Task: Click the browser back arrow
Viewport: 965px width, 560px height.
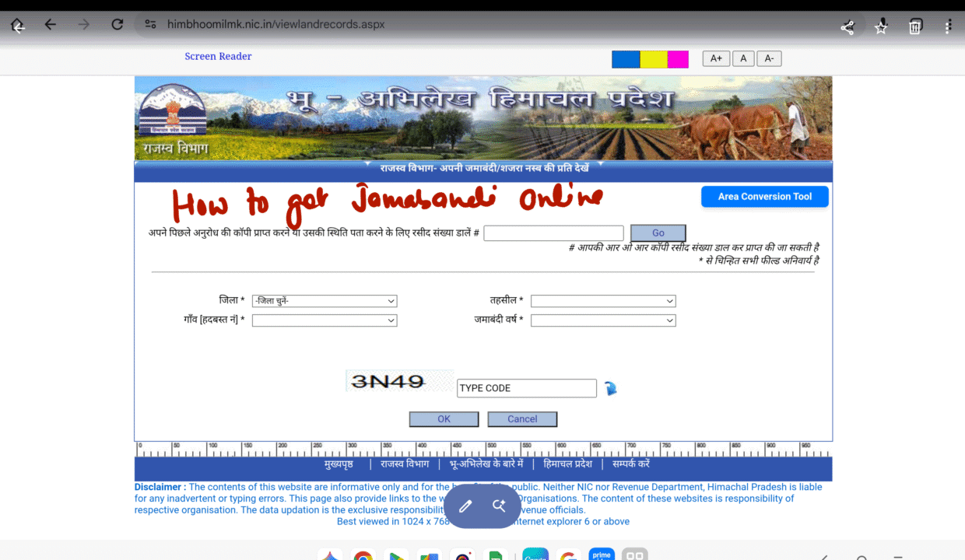Action: pos(51,25)
